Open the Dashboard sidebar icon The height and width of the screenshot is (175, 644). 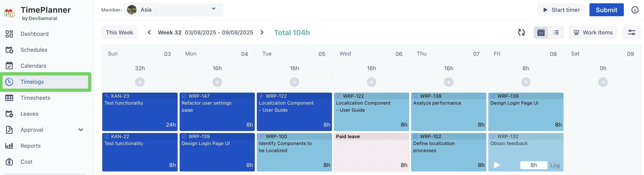click(9, 34)
